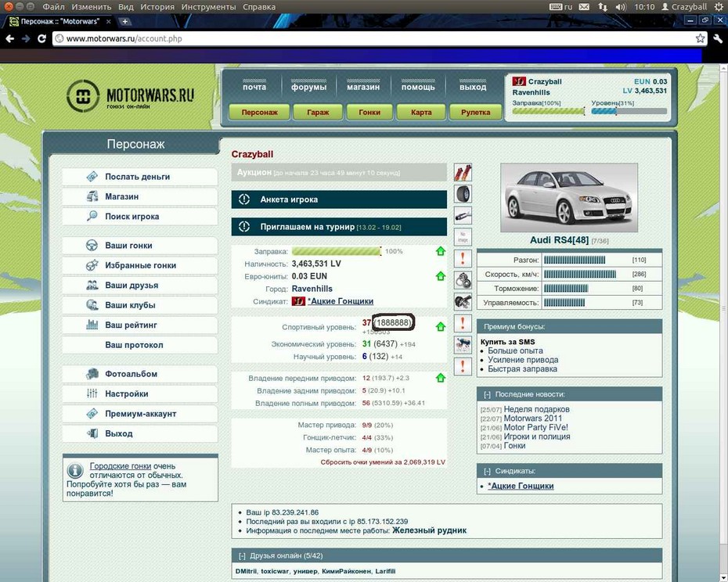The height and width of the screenshot is (582, 728).
Task: Open Ваши друзья in the sidebar
Action: click(x=140, y=286)
